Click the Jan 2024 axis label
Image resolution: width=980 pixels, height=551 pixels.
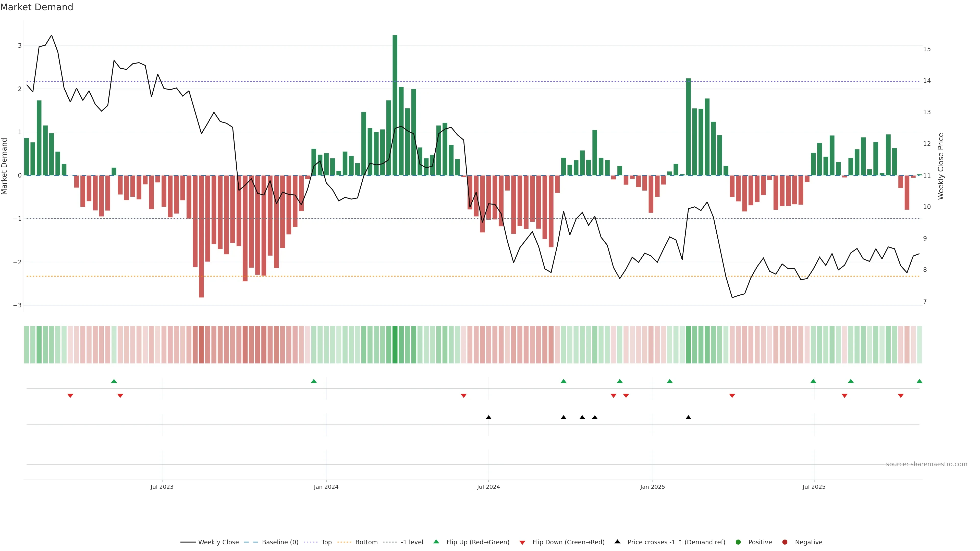(x=326, y=487)
